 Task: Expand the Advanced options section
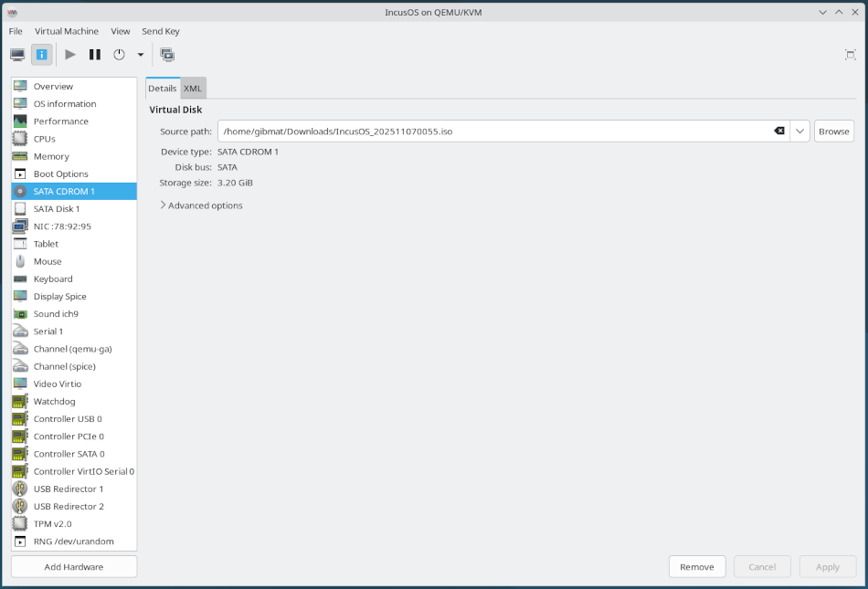[201, 205]
